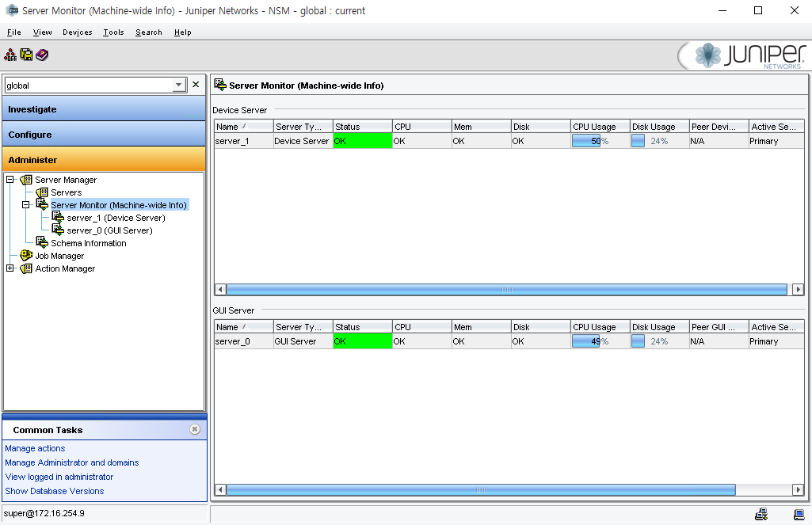Image resolution: width=812 pixels, height=525 pixels.
Task: Open the Devices menu
Action: pyautogui.click(x=77, y=32)
